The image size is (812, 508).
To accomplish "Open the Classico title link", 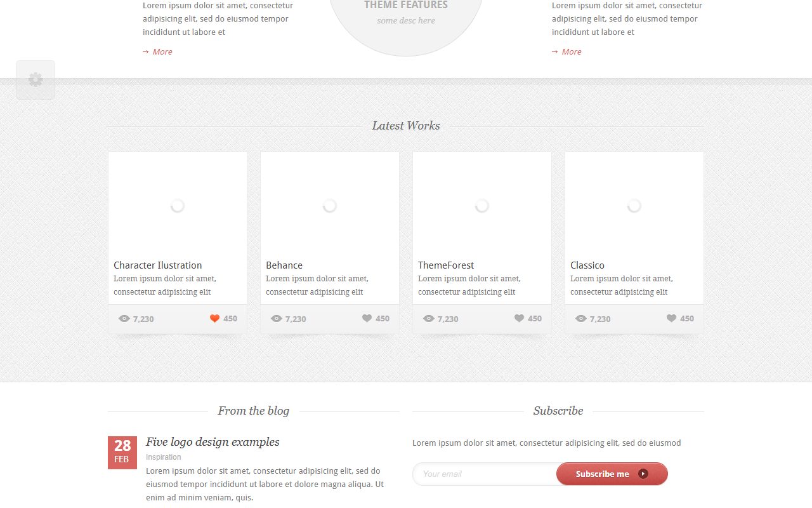I will (587, 265).
